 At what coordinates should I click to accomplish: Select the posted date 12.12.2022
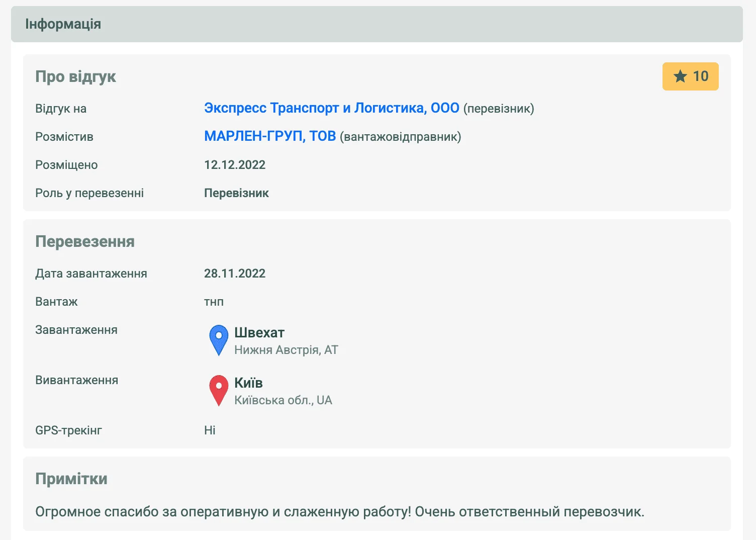tap(234, 165)
